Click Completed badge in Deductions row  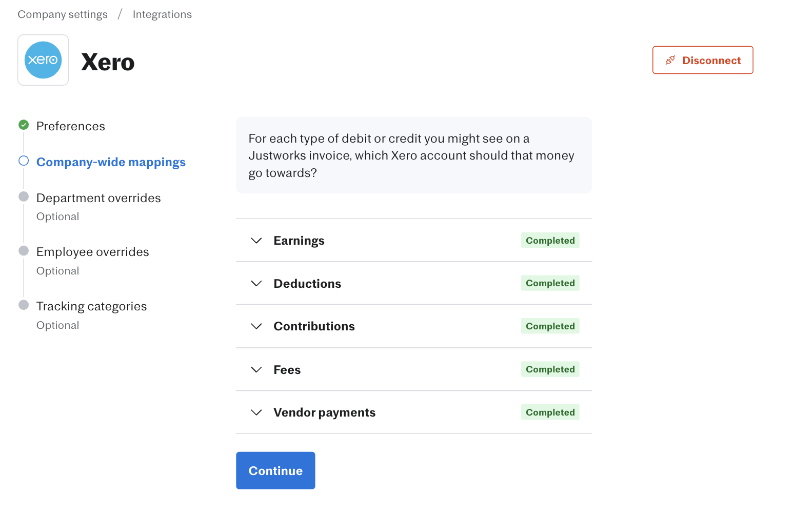click(550, 283)
